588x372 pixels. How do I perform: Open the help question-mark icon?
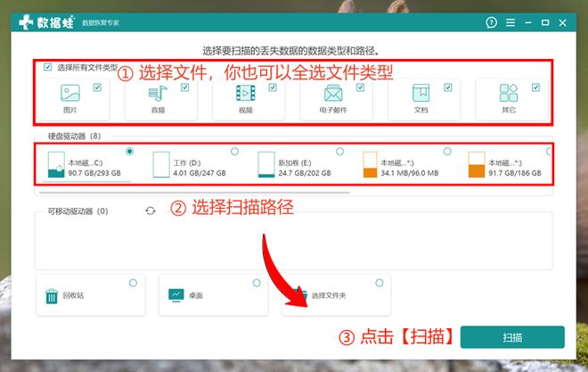[x=491, y=22]
